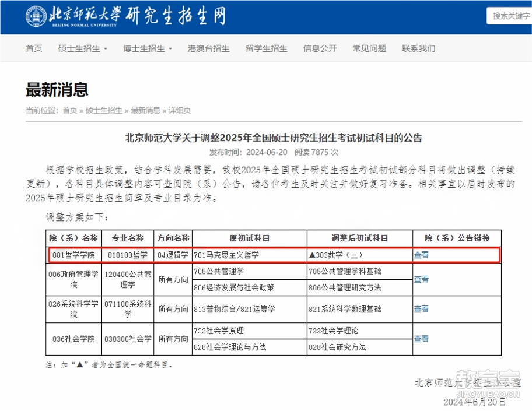Viewport: 532px width, 411px height.
Task: Click the 调整方案如下 paragraph text
Action: click(x=77, y=217)
